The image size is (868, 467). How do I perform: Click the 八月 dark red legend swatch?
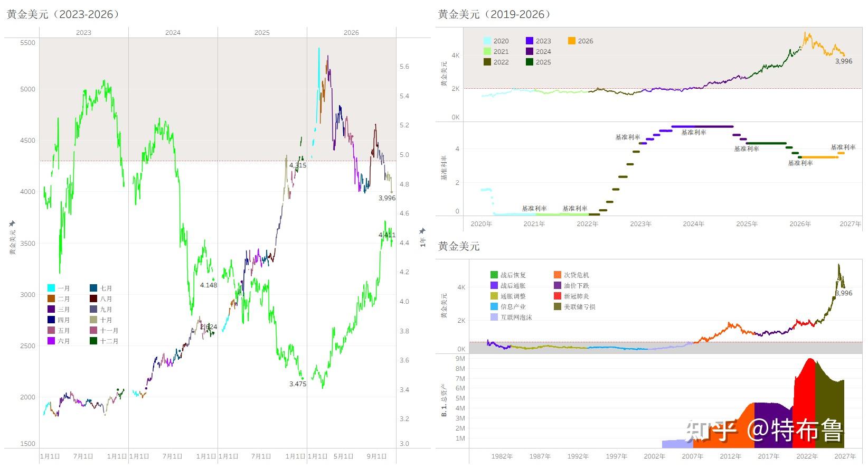(93, 299)
